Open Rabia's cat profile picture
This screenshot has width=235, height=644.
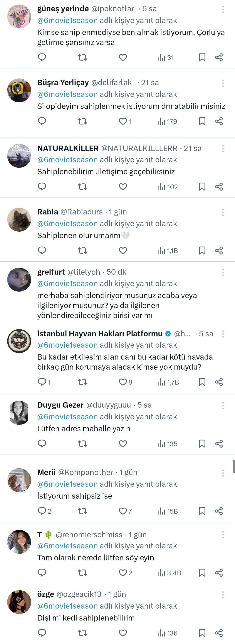(x=19, y=219)
